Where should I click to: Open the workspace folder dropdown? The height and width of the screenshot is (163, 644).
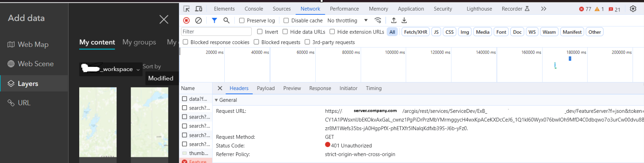click(x=110, y=69)
